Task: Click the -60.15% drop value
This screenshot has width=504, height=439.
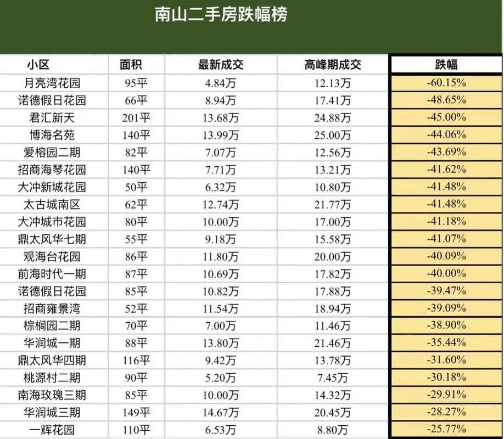Action: point(445,82)
